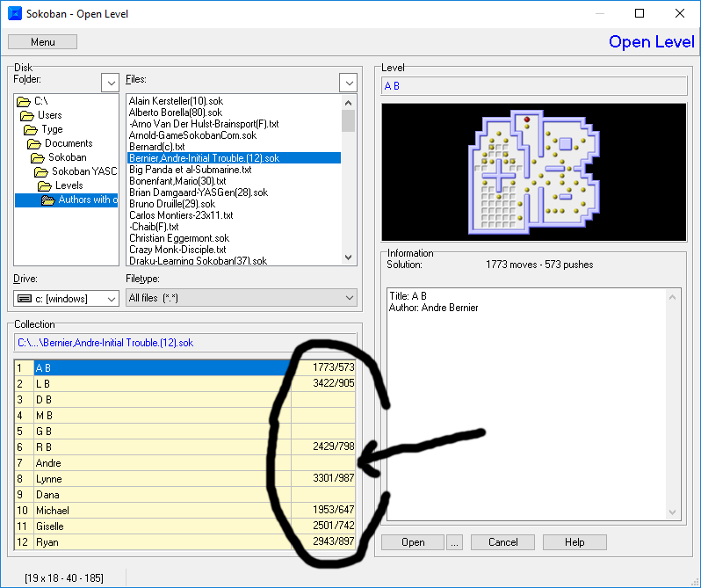Click the Menu button
The image size is (701, 588).
[x=42, y=42]
